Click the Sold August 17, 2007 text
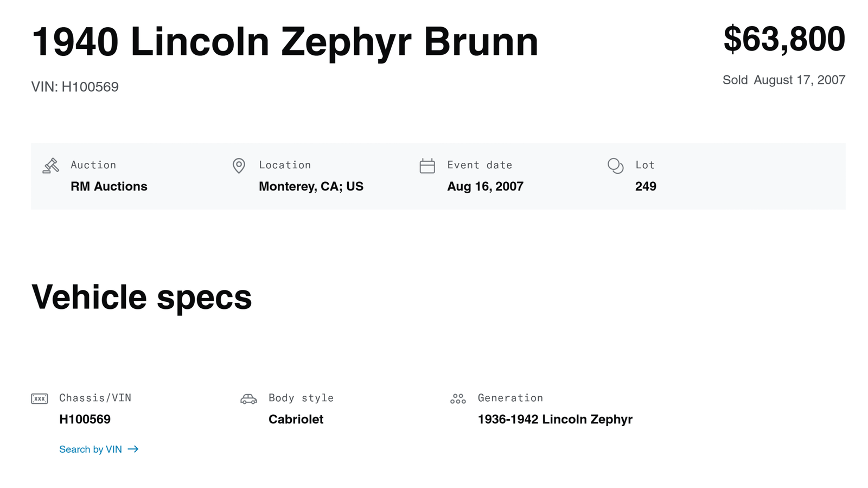Screen dimensions: 868x488 tap(783, 80)
